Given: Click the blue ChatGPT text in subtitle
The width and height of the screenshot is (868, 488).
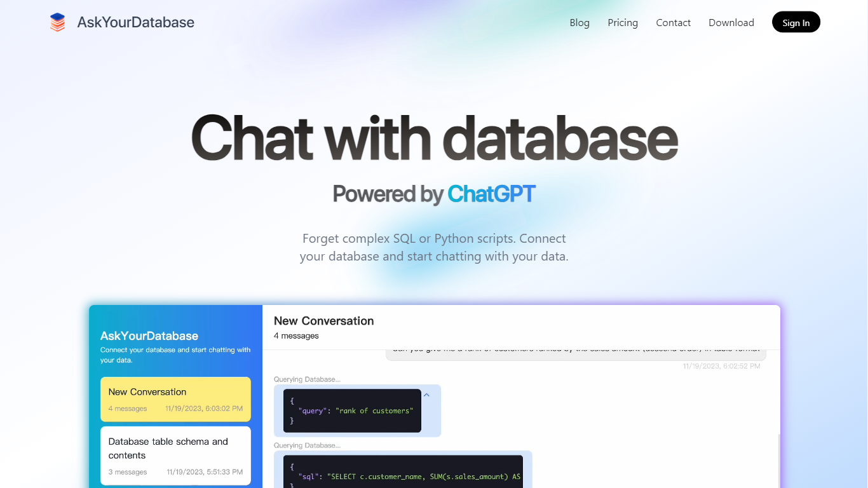Looking at the screenshot, I should (x=491, y=194).
